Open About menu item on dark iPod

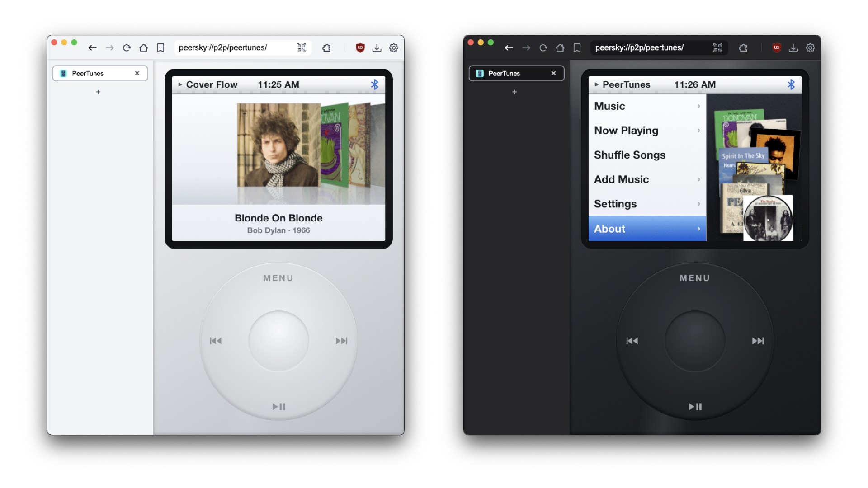[647, 229]
